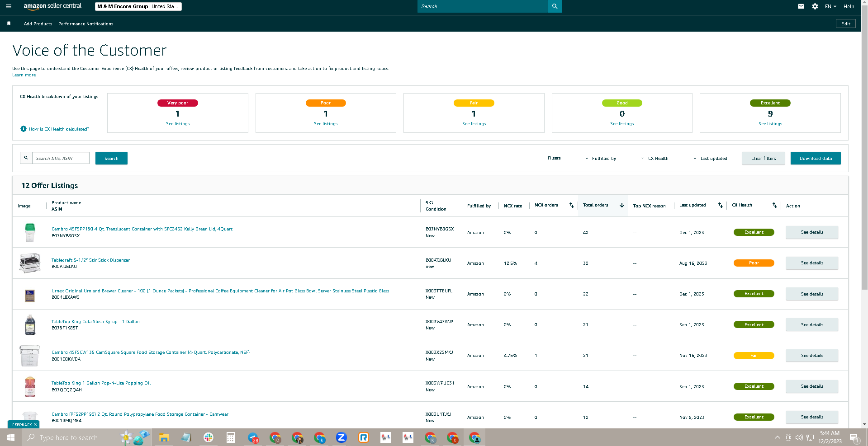
Task: Click the bookmark icon in favorites bar
Action: [9, 23]
